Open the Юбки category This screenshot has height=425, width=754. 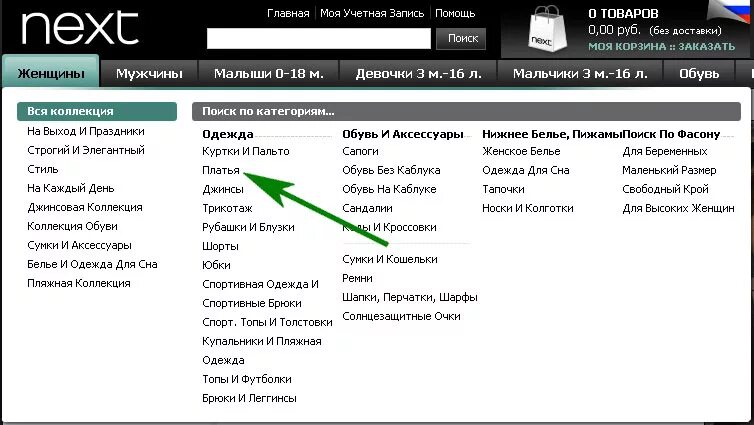coord(216,265)
